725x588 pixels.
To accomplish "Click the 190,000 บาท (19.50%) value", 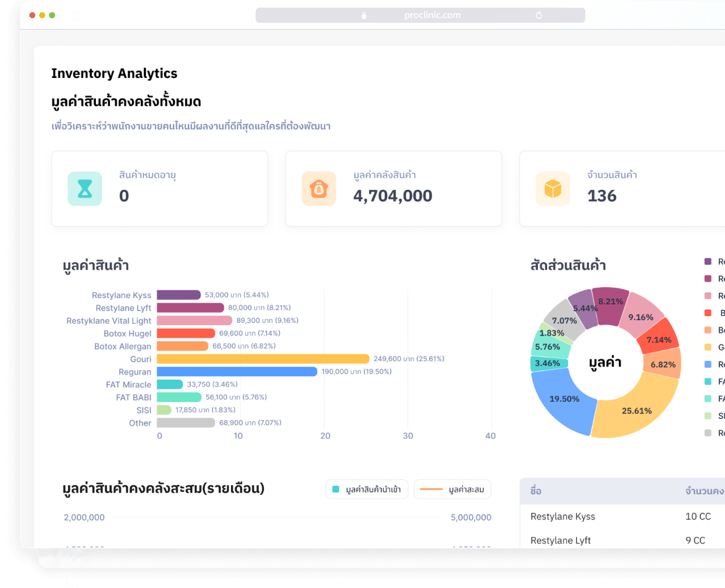I will pyautogui.click(x=356, y=371).
